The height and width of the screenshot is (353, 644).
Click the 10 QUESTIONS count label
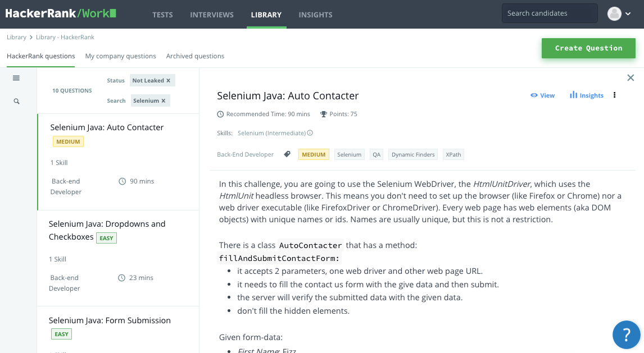(x=72, y=90)
